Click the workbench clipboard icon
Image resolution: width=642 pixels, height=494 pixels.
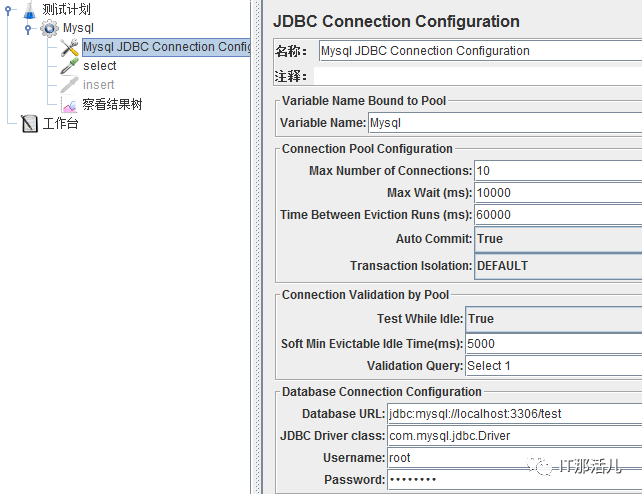coord(29,124)
